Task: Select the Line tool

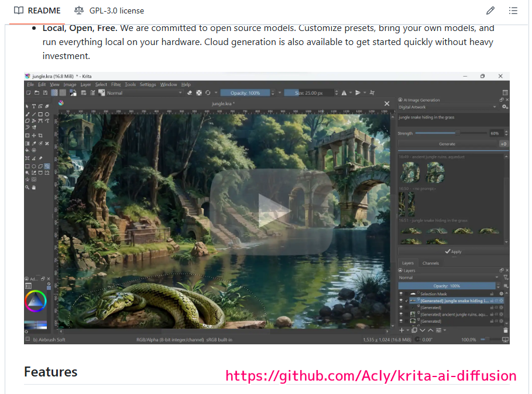Action: point(34,115)
